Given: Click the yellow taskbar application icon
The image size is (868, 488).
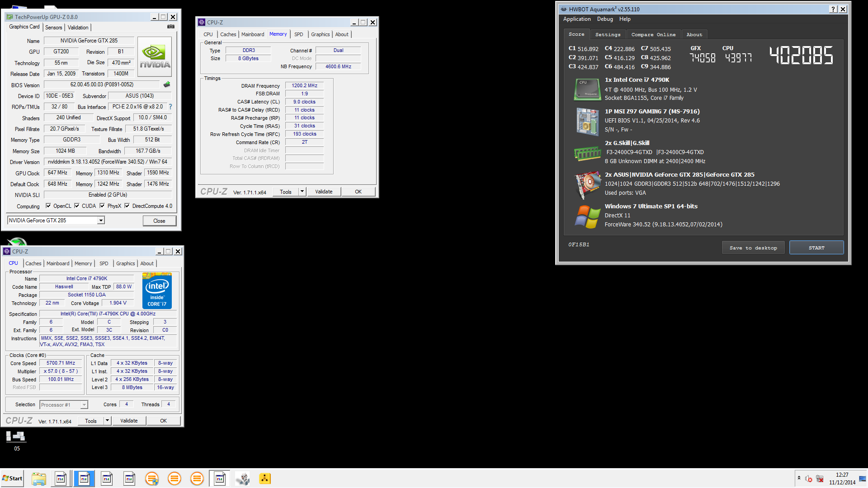Looking at the screenshot, I should pos(265,479).
